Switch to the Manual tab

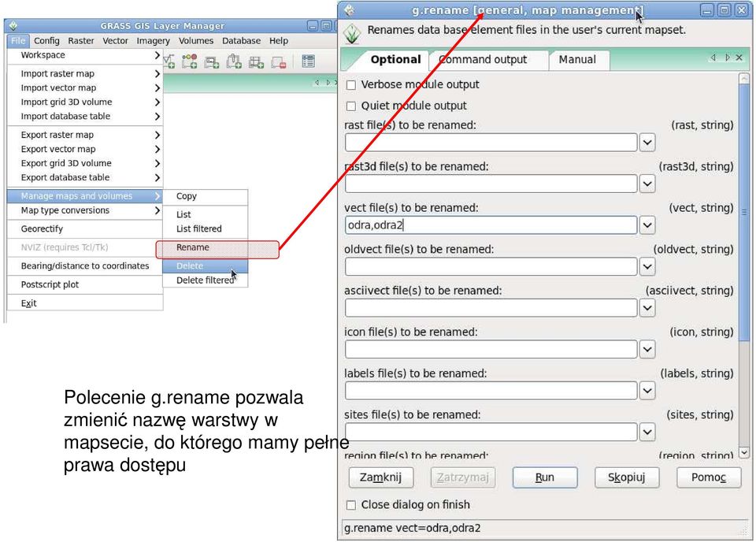click(577, 60)
